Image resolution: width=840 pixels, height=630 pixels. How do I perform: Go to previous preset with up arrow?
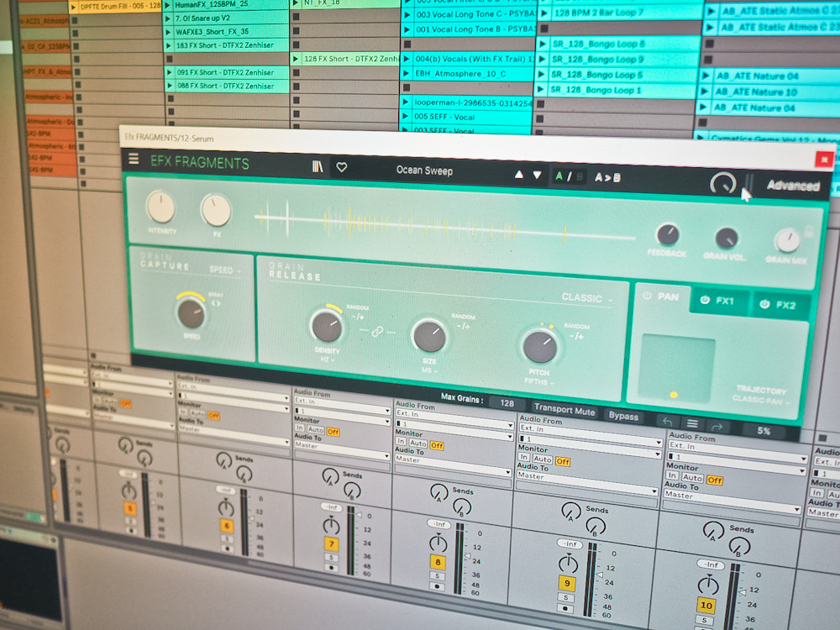point(518,175)
